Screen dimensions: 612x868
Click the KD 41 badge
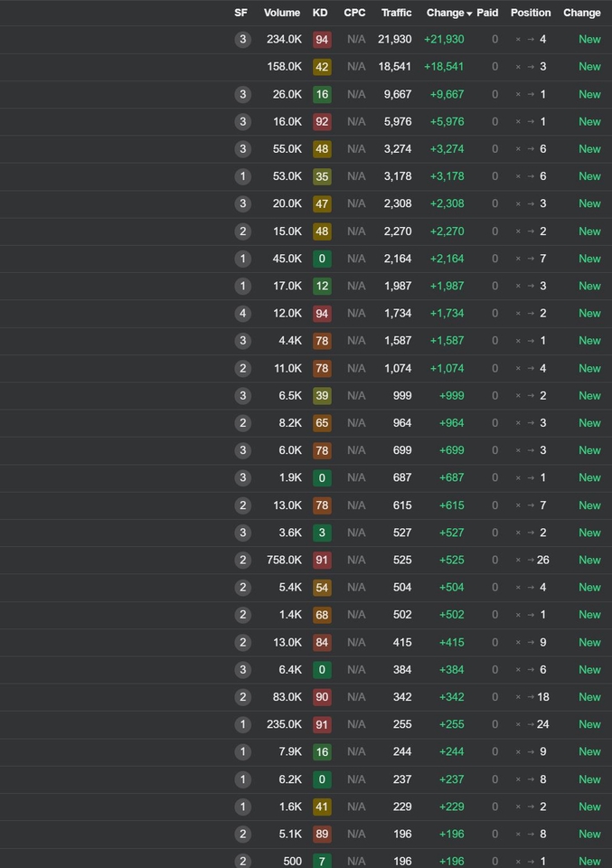point(322,807)
